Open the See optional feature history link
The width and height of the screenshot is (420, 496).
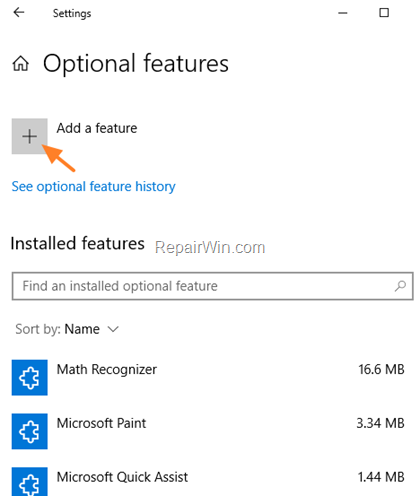93,187
